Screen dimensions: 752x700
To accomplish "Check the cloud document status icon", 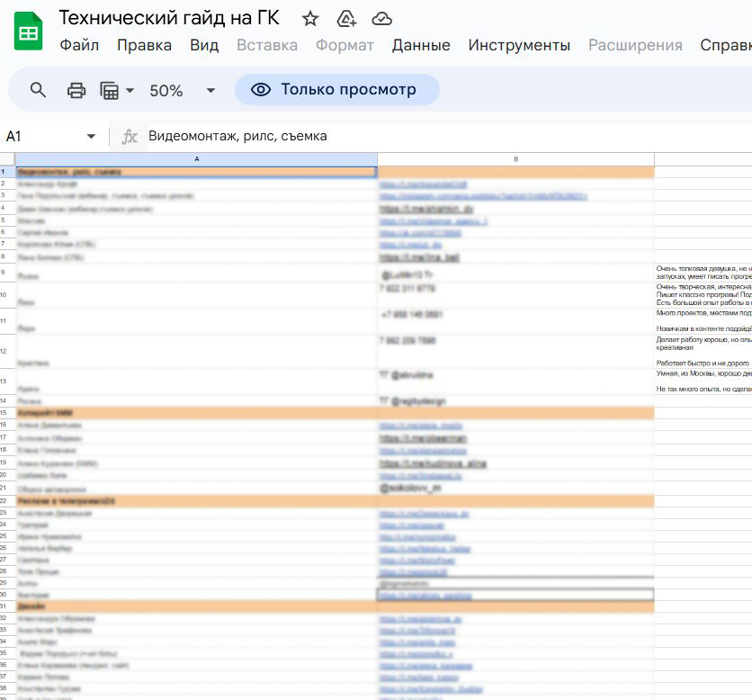I will pos(381,19).
